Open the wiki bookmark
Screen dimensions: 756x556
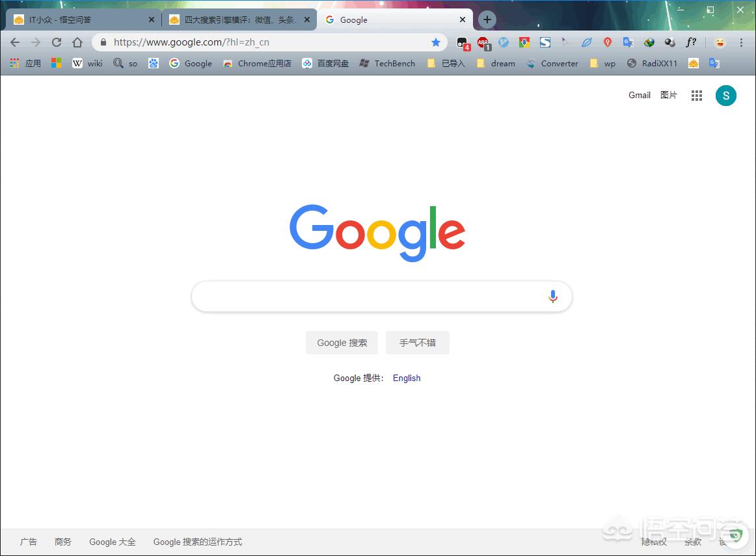[87, 63]
